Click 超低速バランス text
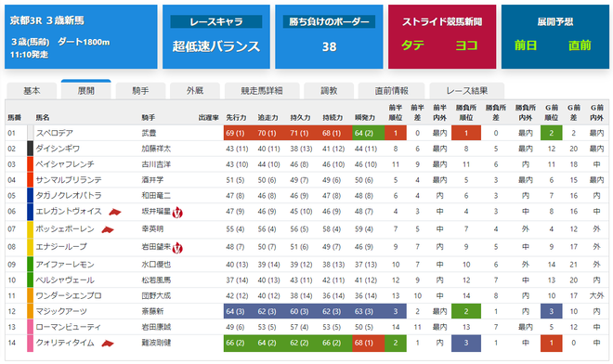This screenshot has height=364, width=613. [x=216, y=46]
